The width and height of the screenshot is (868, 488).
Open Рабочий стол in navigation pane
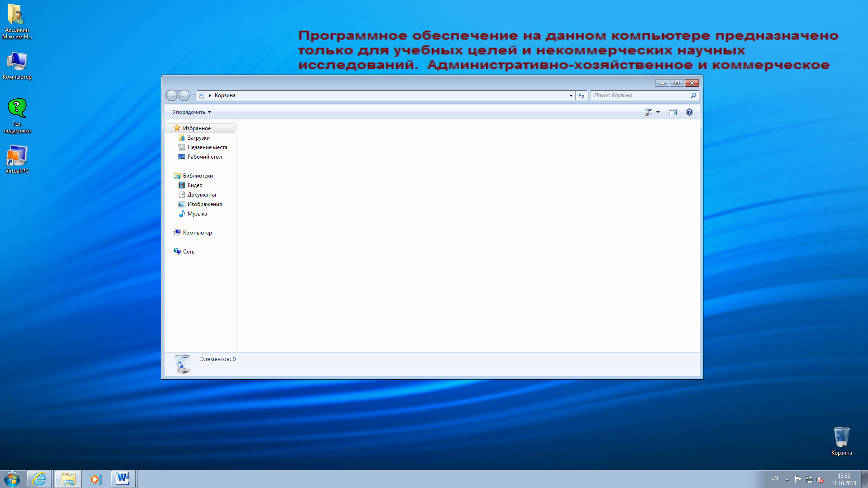click(x=204, y=157)
